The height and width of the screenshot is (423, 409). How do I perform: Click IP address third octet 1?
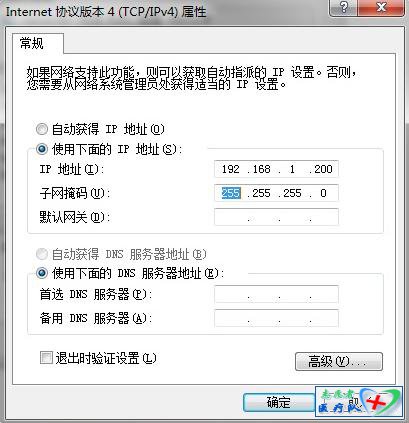click(x=292, y=169)
